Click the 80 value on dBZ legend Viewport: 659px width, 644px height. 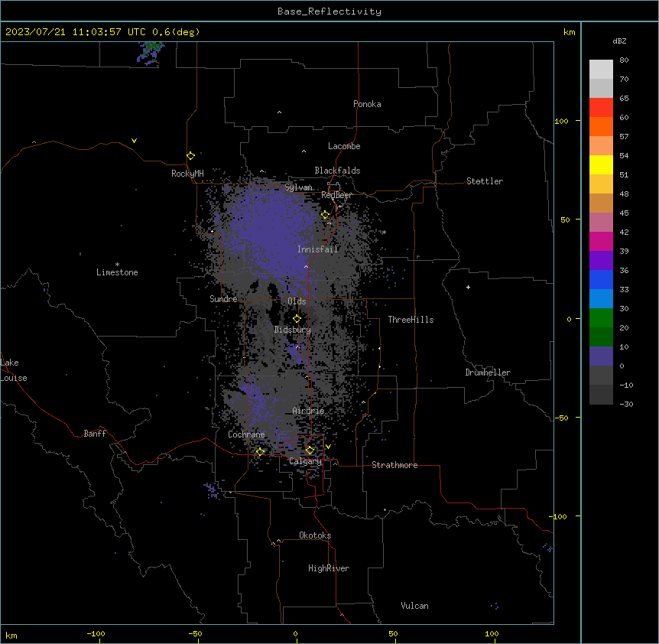pyautogui.click(x=624, y=60)
